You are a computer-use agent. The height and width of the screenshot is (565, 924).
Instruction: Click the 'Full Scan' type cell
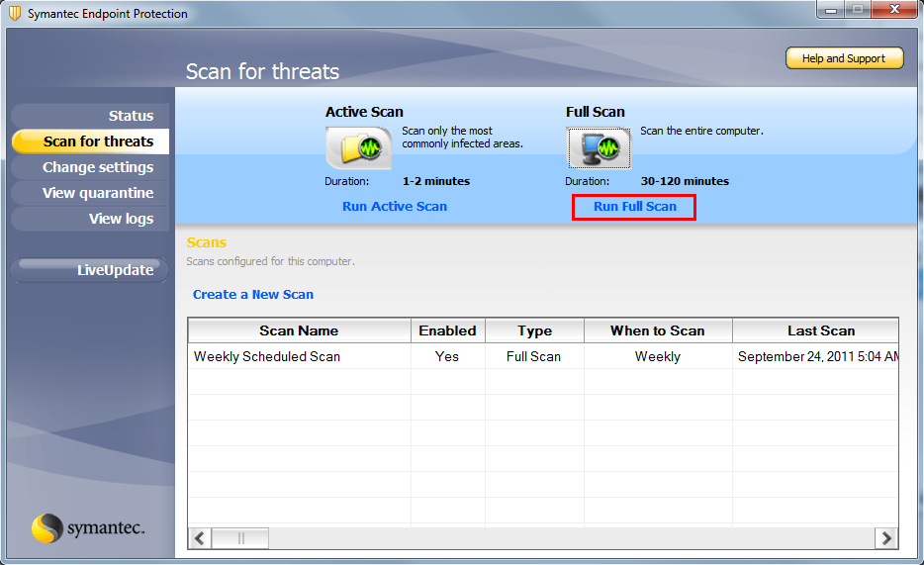click(534, 356)
